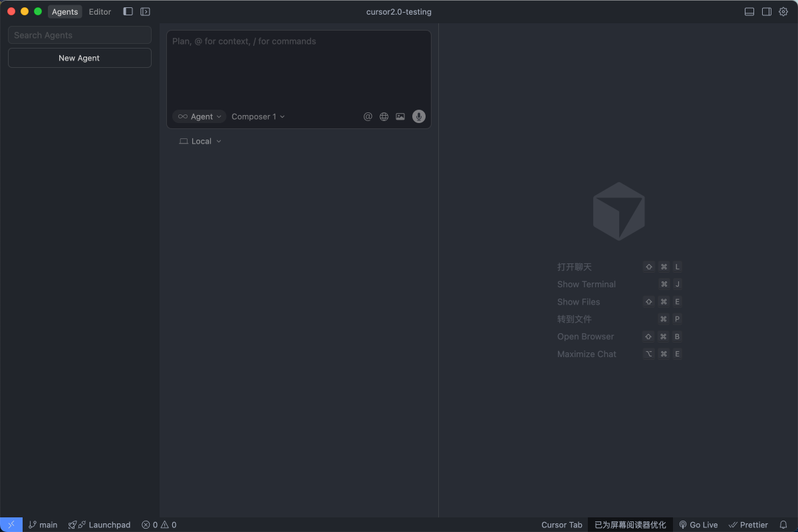Image resolution: width=798 pixels, height=532 pixels.
Task: Click the microphone voice input button
Action: 418,116
